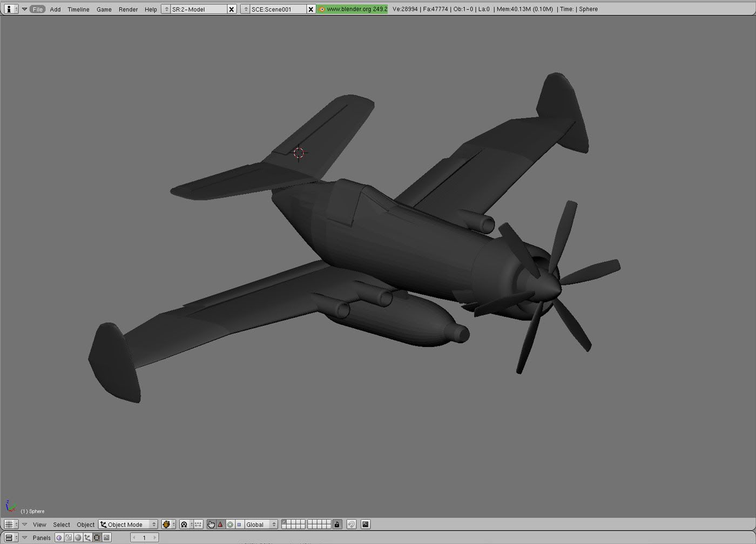
Task: Enable the rotate manipulator circle
Action: tap(230, 524)
